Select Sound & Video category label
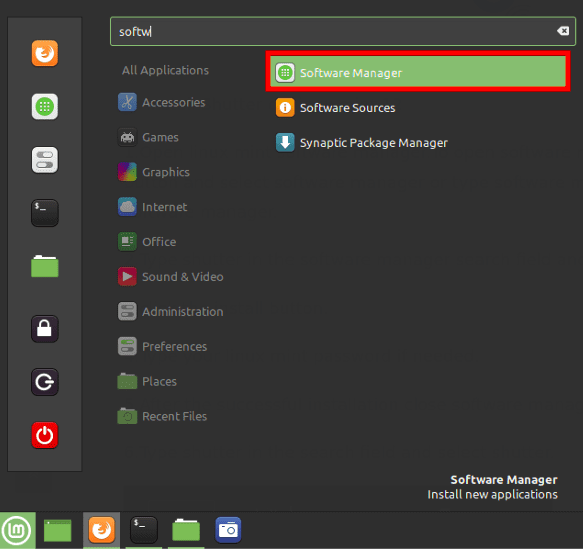The height and width of the screenshot is (549, 583). coord(183,277)
